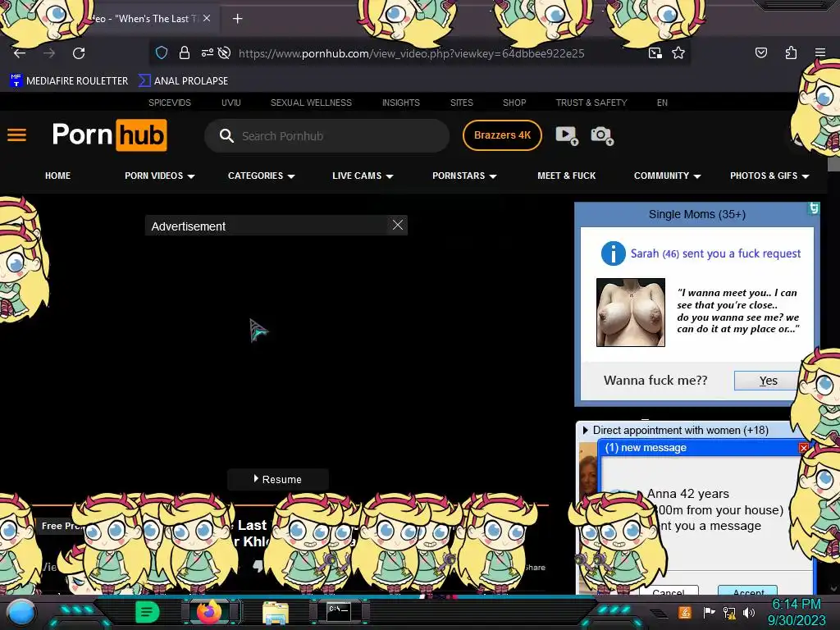Open the SEXUAL WELLNESS top link

coord(311,103)
